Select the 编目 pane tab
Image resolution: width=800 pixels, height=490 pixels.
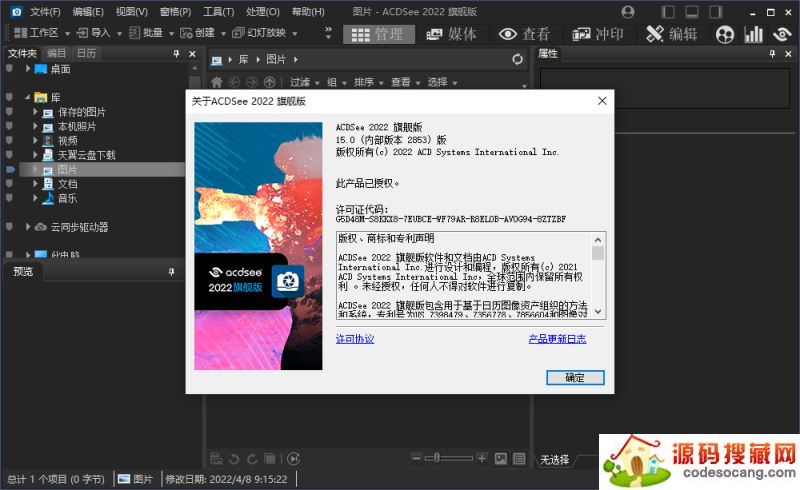(x=56, y=53)
